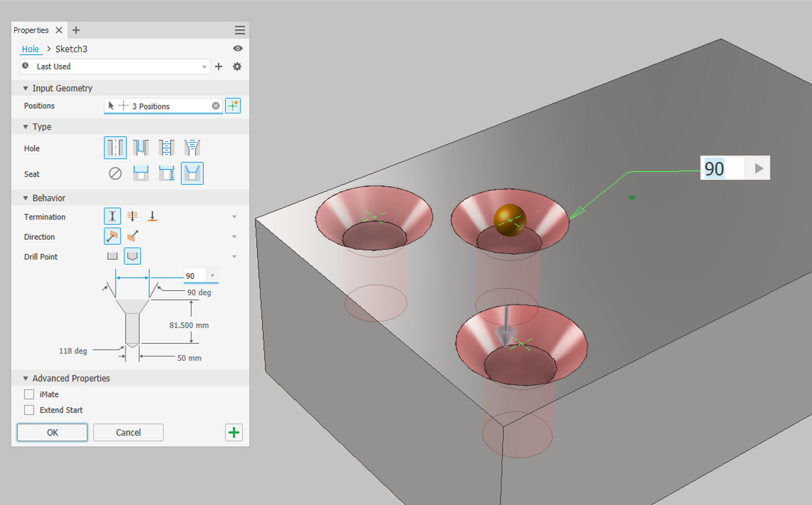Choose the no seat option icon
The width and height of the screenshot is (812, 505).
tap(115, 174)
